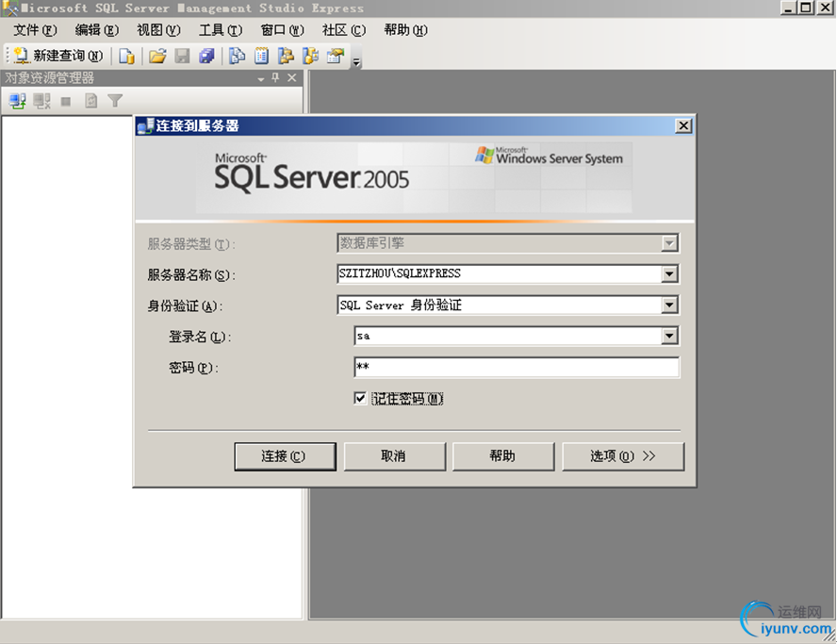Screen dimensions: 837x644
Task: Minimize the Management Studio window
Action: [788, 8]
